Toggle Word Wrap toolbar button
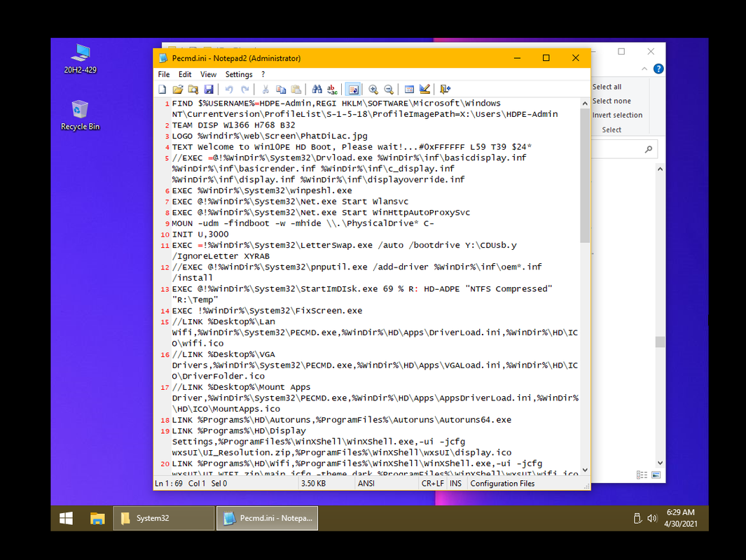746x560 pixels. click(x=353, y=90)
